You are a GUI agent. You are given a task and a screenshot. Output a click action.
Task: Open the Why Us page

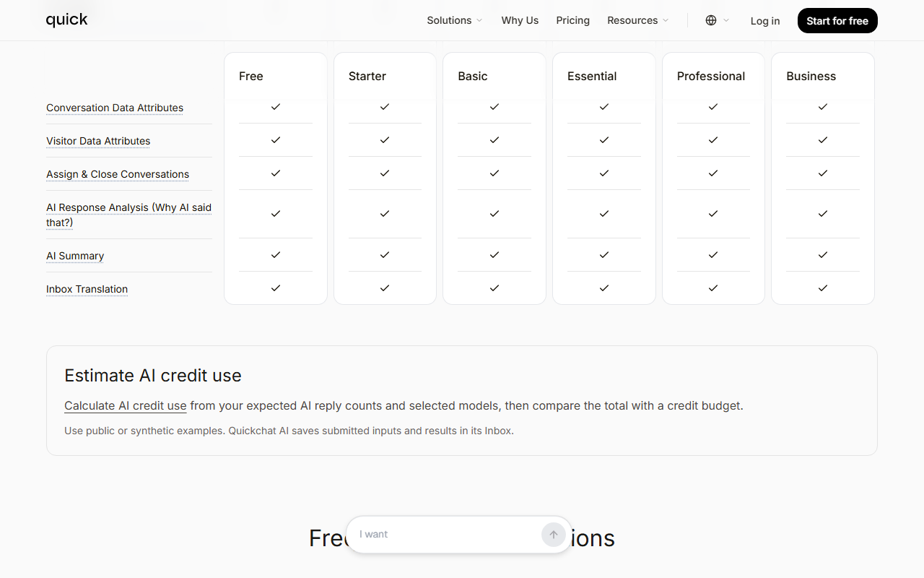(520, 20)
